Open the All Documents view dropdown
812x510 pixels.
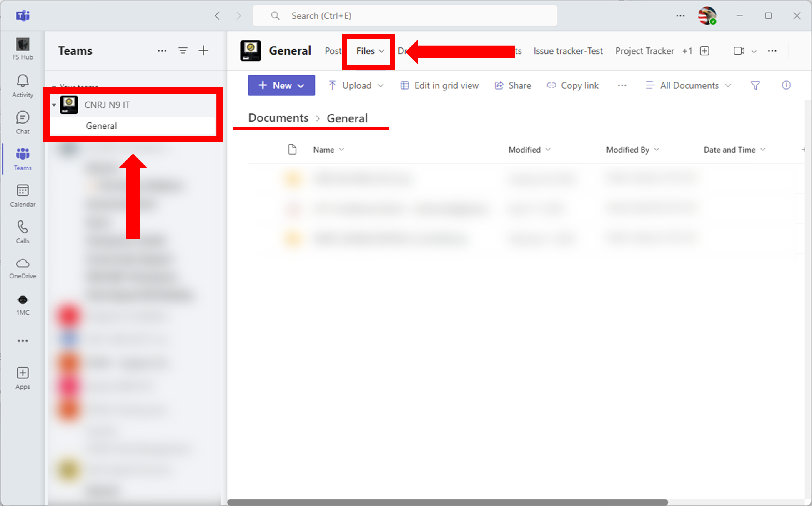pyautogui.click(x=688, y=85)
